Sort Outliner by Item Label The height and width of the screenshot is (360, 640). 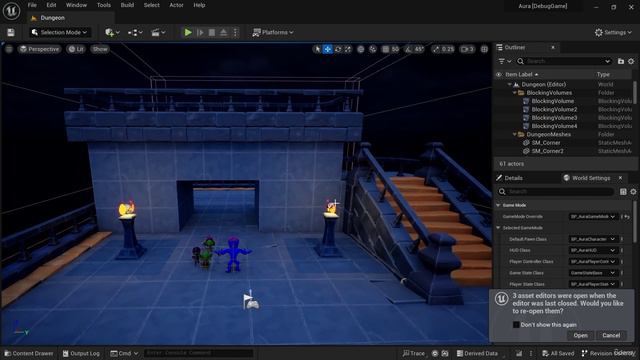pos(522,75)
